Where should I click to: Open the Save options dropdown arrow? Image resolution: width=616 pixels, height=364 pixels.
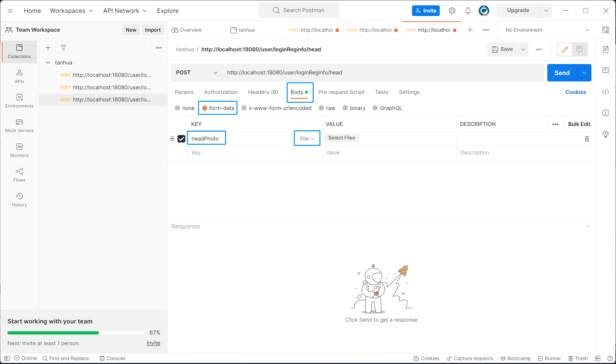523,49
